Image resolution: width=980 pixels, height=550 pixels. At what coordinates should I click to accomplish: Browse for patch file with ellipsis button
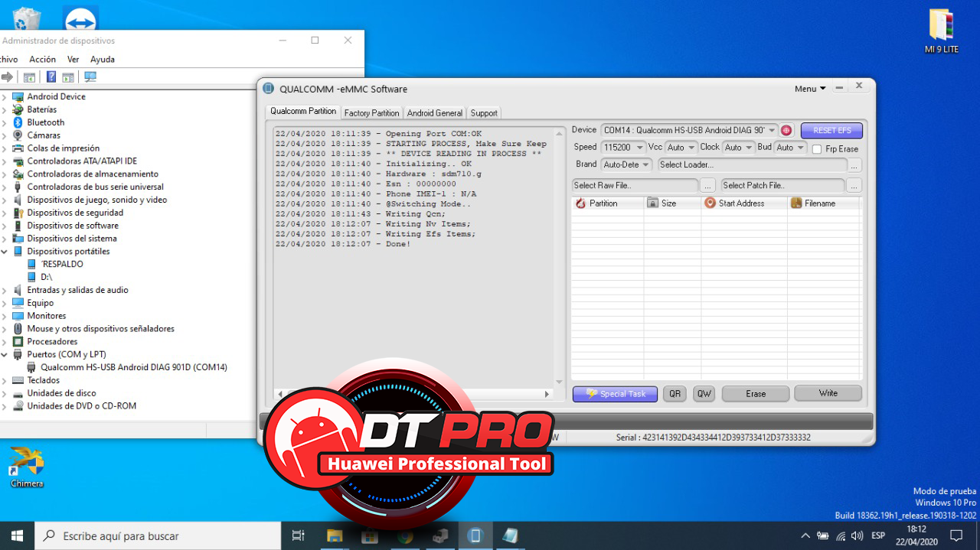(854, 186)
